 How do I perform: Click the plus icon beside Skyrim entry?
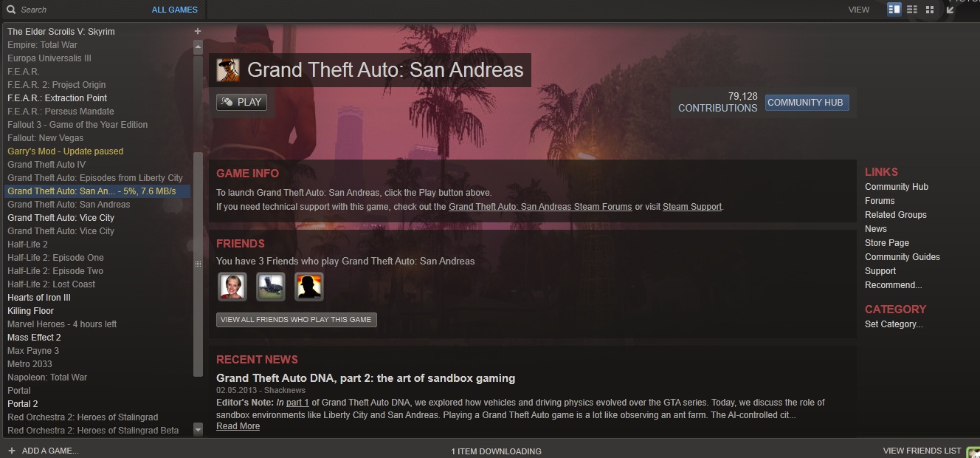[x=198, y=31]
